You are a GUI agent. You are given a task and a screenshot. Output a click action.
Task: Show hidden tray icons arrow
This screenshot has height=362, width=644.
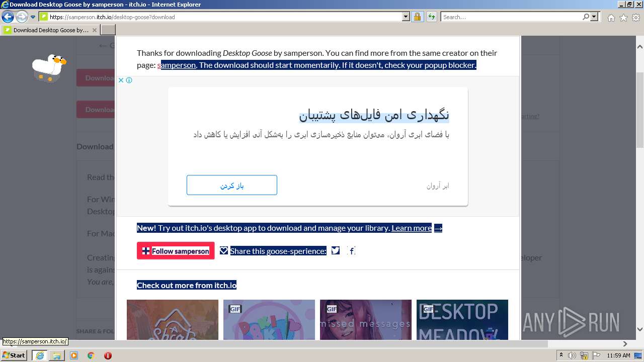pos(561,355)
